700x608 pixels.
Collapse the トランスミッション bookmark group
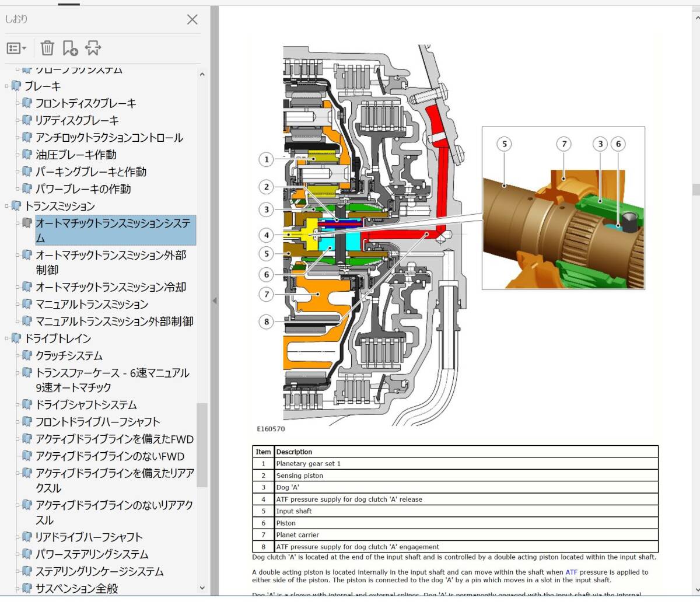(6, 206)
